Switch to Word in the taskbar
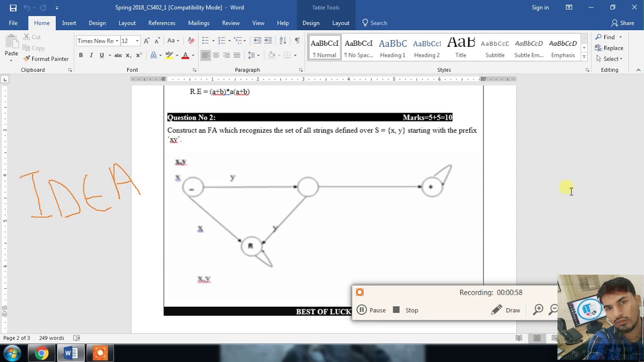Screen dimensions: 644x362 coord(70,353)
